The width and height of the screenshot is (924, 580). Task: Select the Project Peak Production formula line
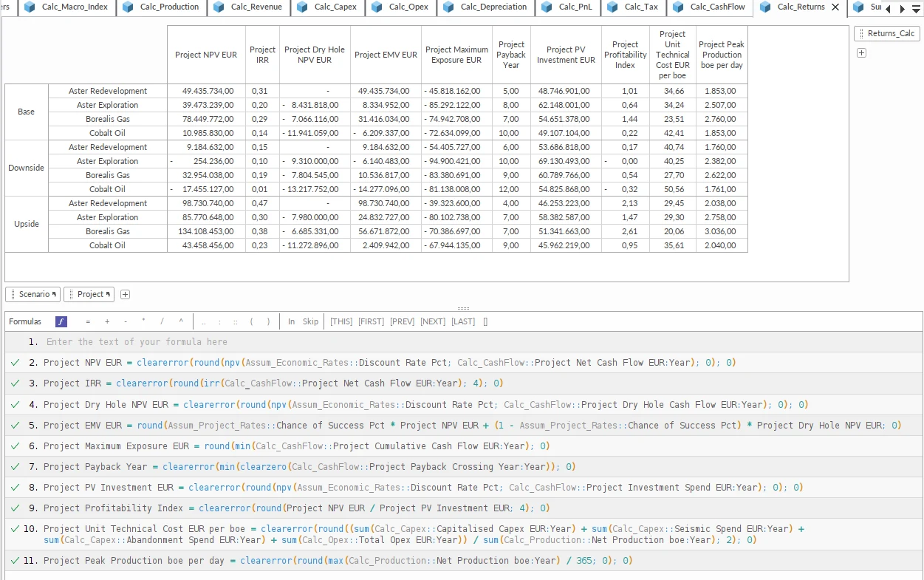pos(463,561)
